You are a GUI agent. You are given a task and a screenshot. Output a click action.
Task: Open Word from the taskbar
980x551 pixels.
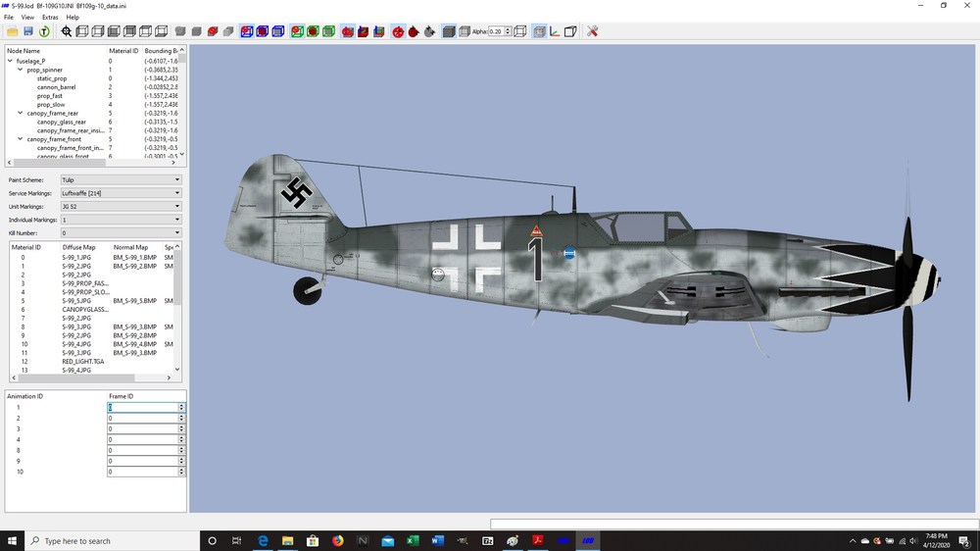pyautogui.click(x=437, y=541)
